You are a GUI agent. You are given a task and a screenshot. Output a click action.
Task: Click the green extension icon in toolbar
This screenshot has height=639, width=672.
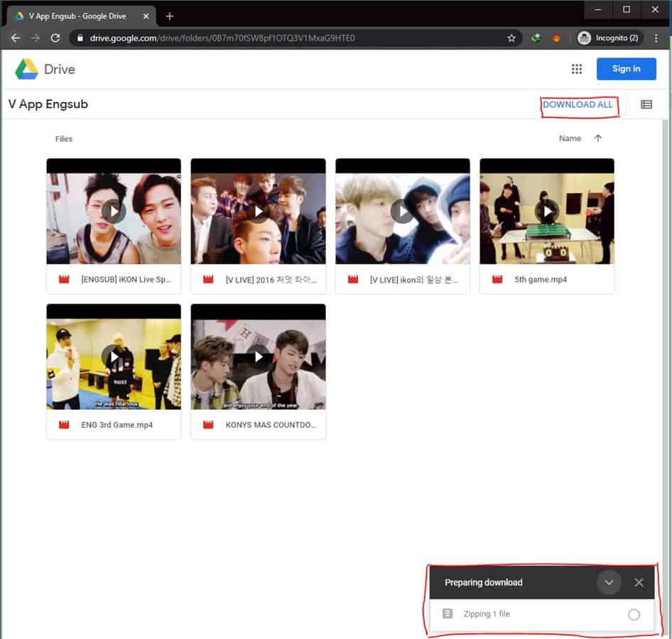coord(536,38)
